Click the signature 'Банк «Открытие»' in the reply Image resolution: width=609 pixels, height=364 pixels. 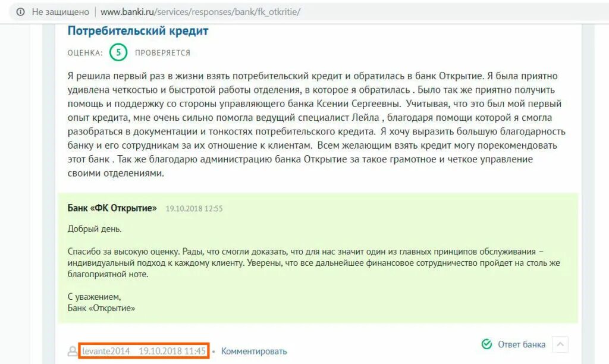(101, 309)
